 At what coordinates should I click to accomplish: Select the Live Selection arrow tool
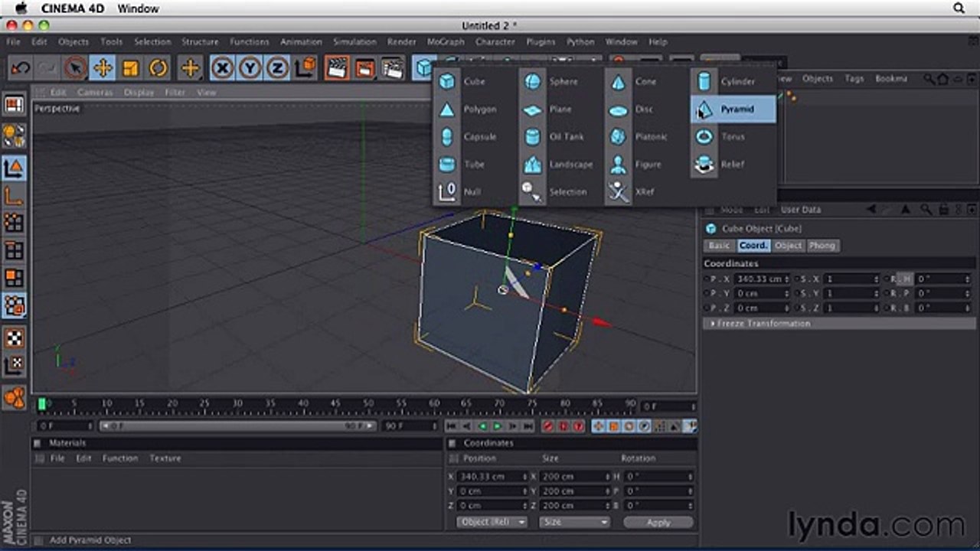coord(75,68)
